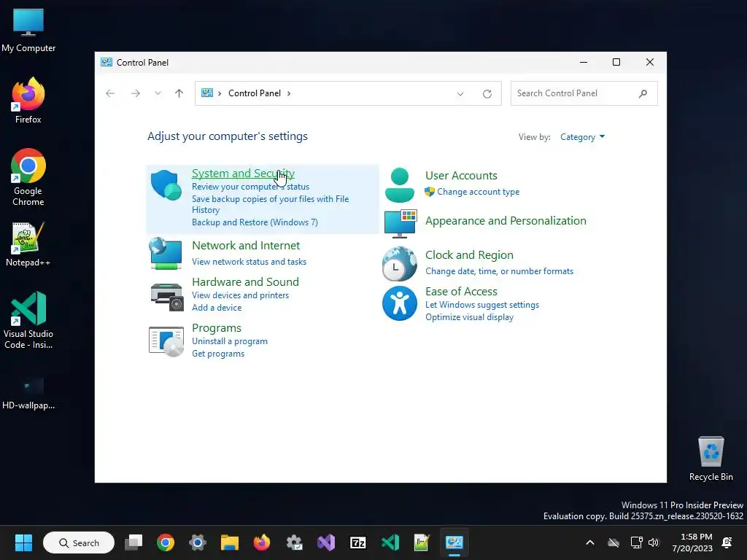The image size is (747, 560).
Task: Open Appearance and Personalization heading link
Action: pyautogui.click(x=506, y=221)
